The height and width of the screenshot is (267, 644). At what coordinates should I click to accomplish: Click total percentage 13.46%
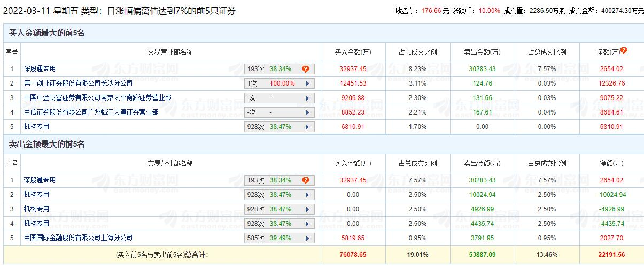pyautogui.click(x=547, y=255)
